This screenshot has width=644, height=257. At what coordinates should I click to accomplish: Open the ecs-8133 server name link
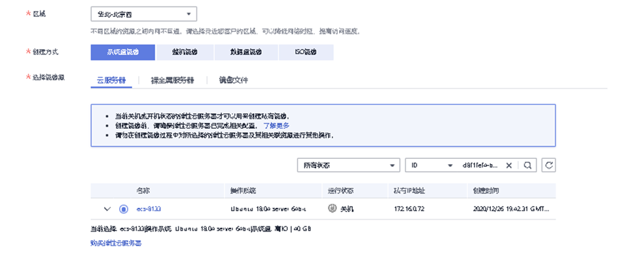[149, 209]
